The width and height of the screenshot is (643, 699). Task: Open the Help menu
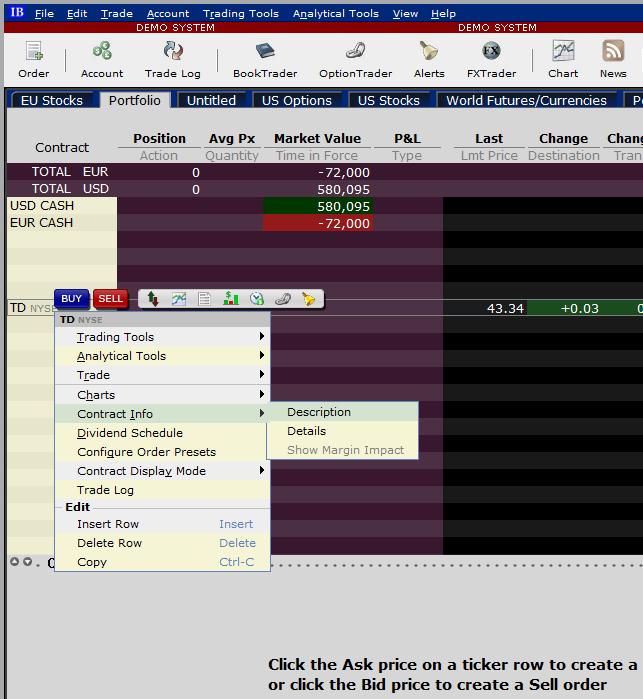tap(443, 14)
